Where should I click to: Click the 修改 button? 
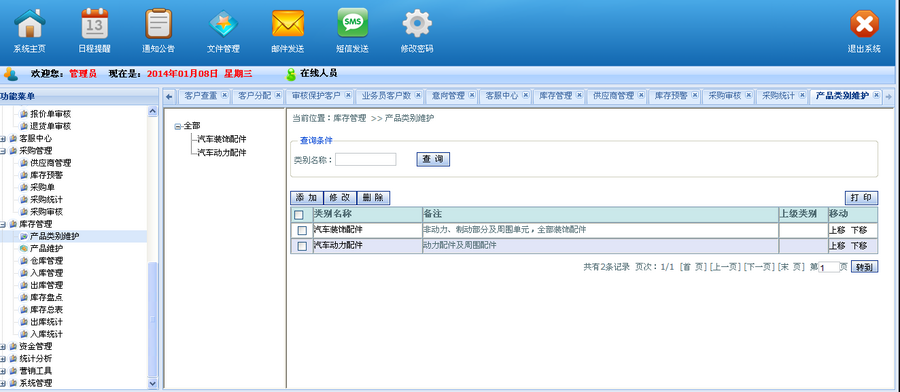point(340,197)
